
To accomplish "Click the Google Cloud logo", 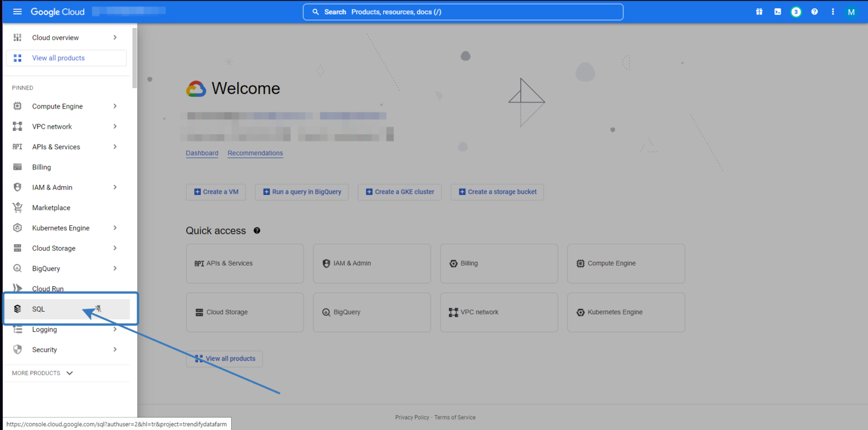I will tap(58, 12).
